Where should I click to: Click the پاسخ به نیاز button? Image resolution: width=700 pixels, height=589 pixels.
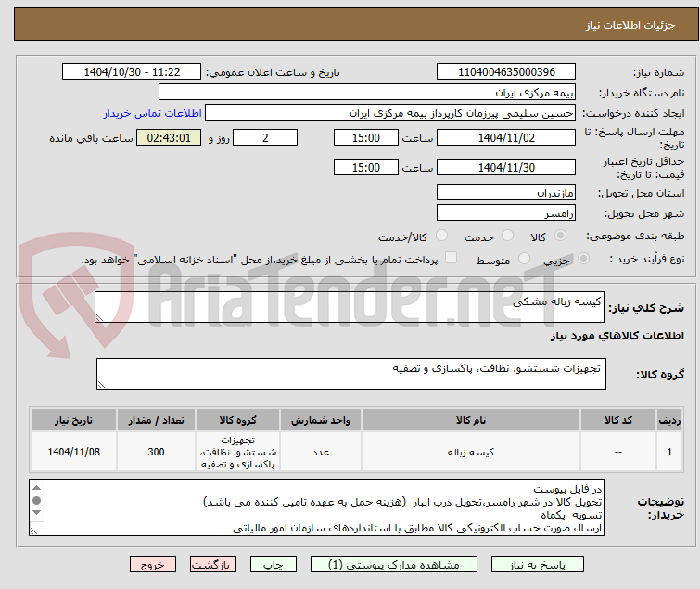pyautogui.click(x=538, y=565)
